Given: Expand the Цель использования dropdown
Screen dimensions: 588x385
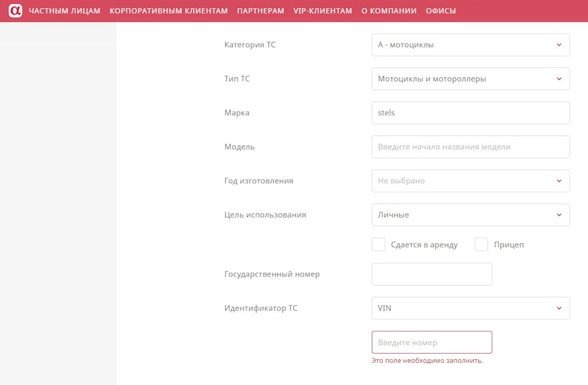Looking at the screenshot, I should point(470,215).
